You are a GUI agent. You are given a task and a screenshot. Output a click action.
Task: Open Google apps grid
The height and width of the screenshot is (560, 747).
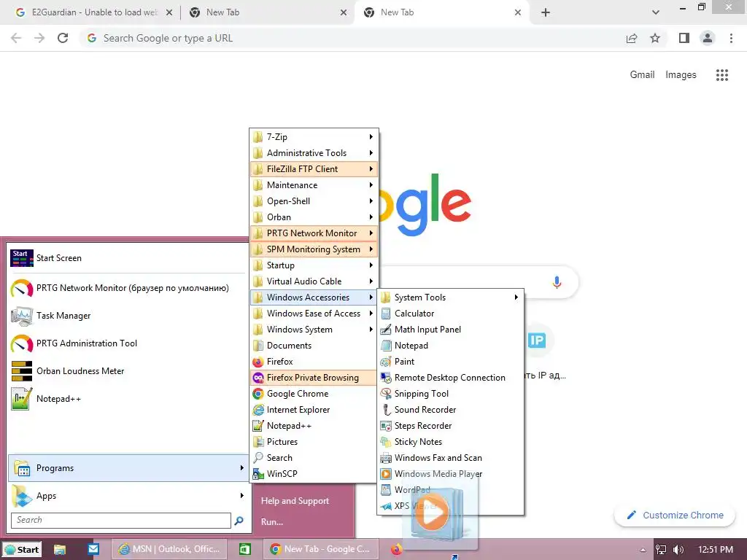tap(721, 75)
